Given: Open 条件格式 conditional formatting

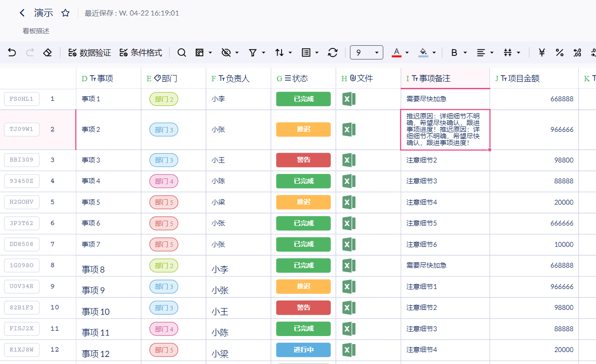Looking at the screenshot, I should (141, 52).
